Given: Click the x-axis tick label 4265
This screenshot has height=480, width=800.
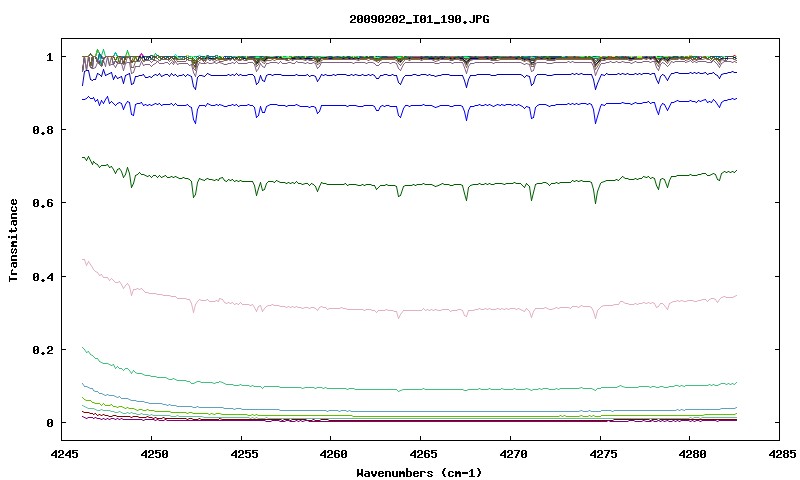Looking at the screenshot, I should [422, 454].
